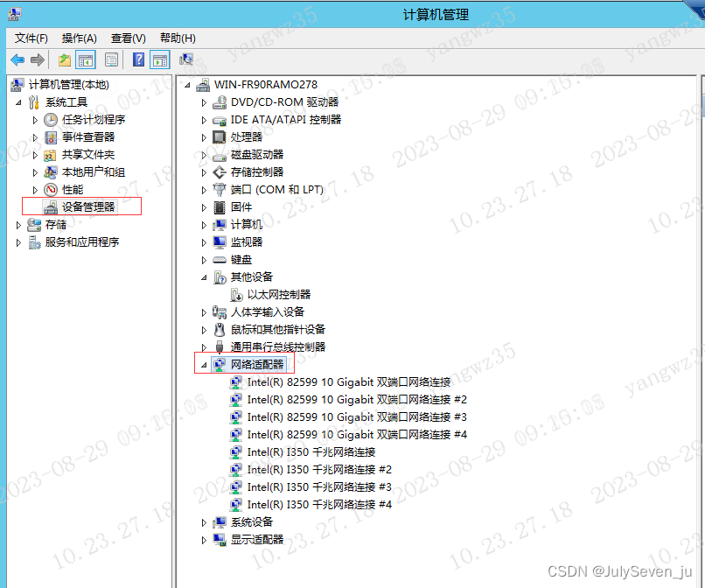Click the 本地用户和组 icon
705x588 pixels.
click(51, 171)
